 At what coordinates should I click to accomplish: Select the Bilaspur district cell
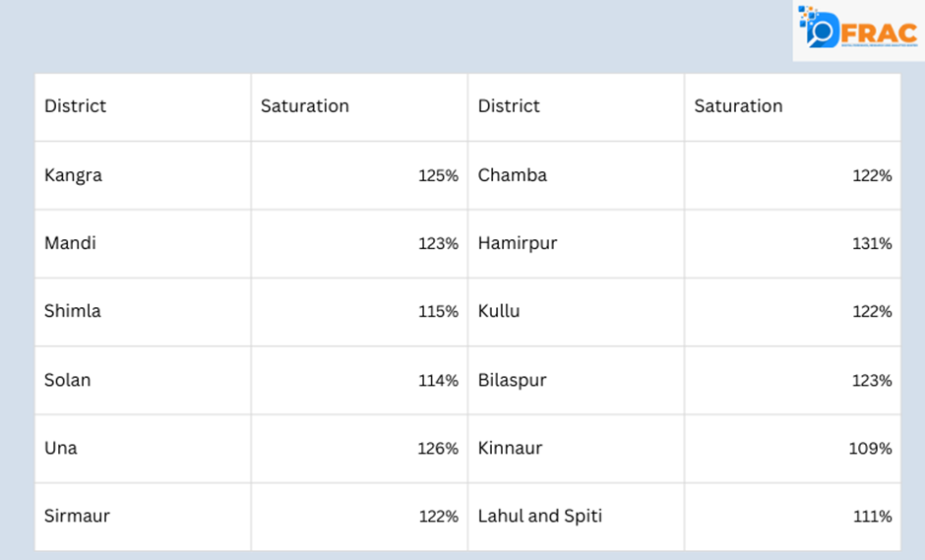tap(512, 380)
